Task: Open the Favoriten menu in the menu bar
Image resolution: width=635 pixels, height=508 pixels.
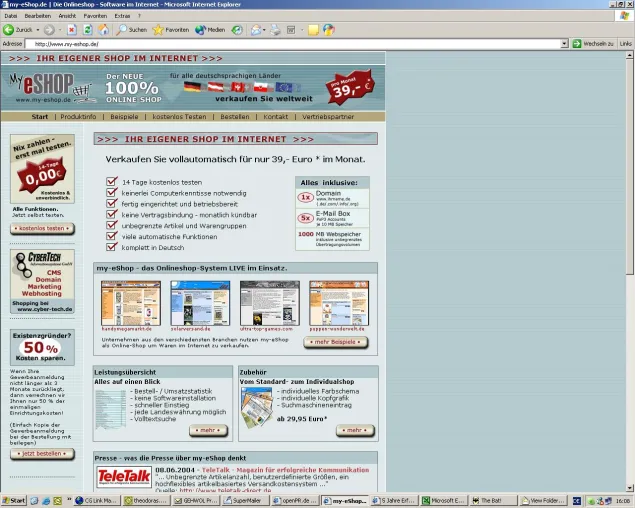Action: [x=95, y=16]
